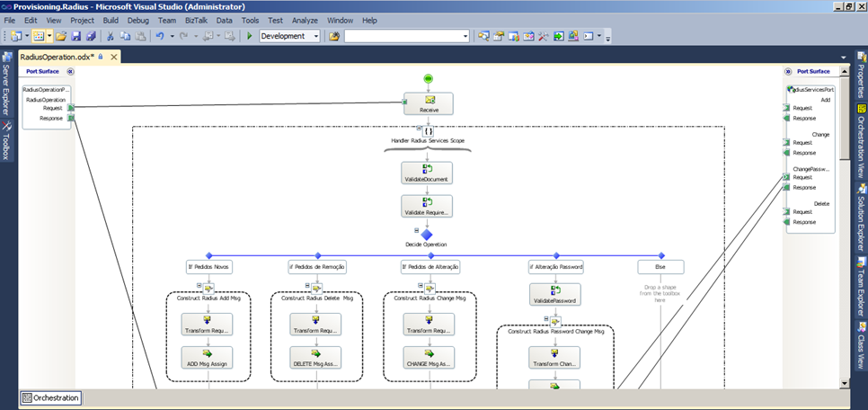The width and height of the screenshot is (868, 410).
Task: Open the New Project dropdown arrow
Action: [27, 36]
